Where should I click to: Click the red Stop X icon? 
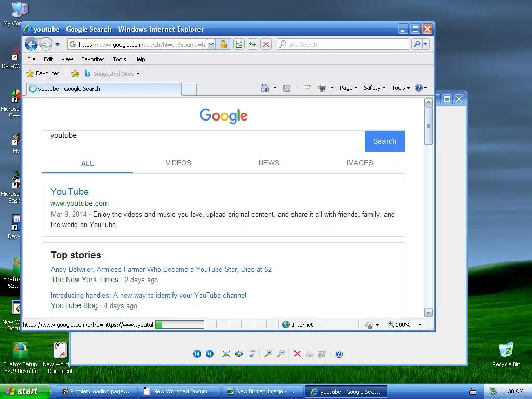click(266, 45)
